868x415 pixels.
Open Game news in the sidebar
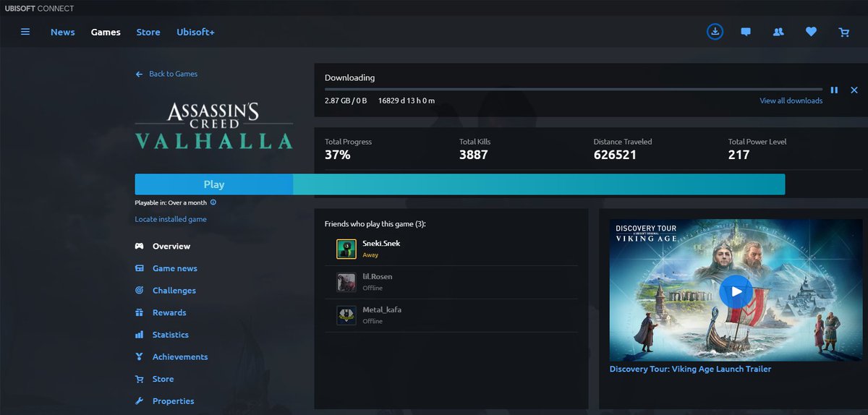pos(166,268)
